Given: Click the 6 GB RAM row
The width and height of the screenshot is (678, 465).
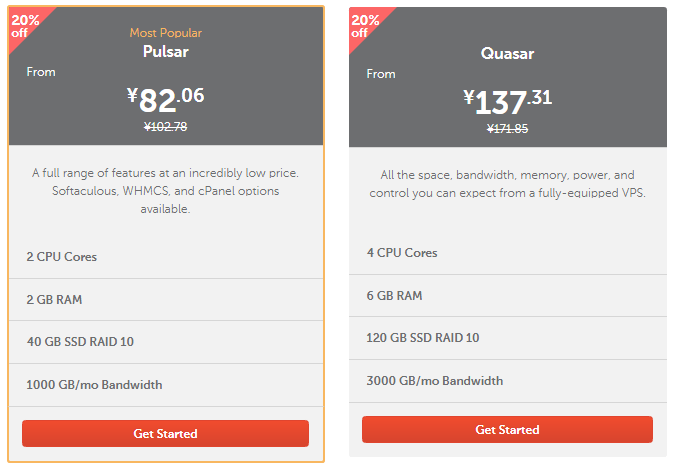Looking at the screenshot, I should 508,295.
